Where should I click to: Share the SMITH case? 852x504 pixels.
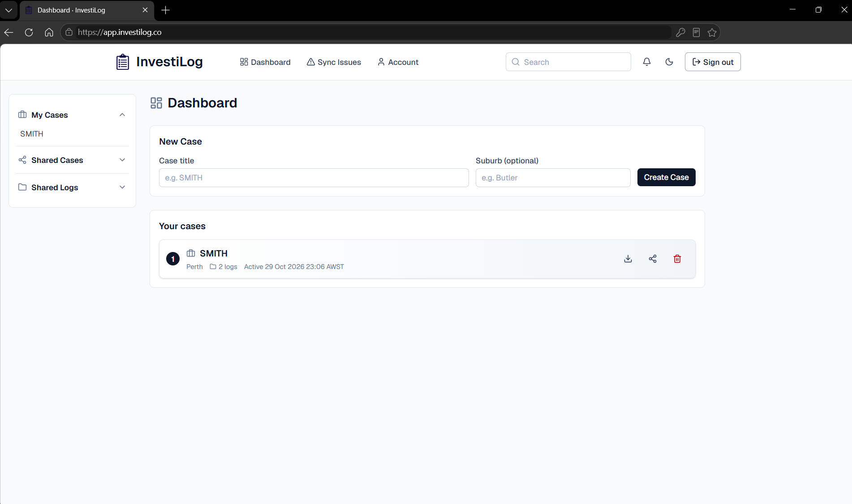tap(653, 259)
